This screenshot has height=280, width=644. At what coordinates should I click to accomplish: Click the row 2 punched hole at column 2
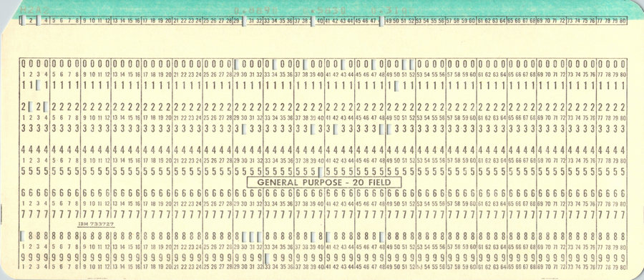[30, 107]
